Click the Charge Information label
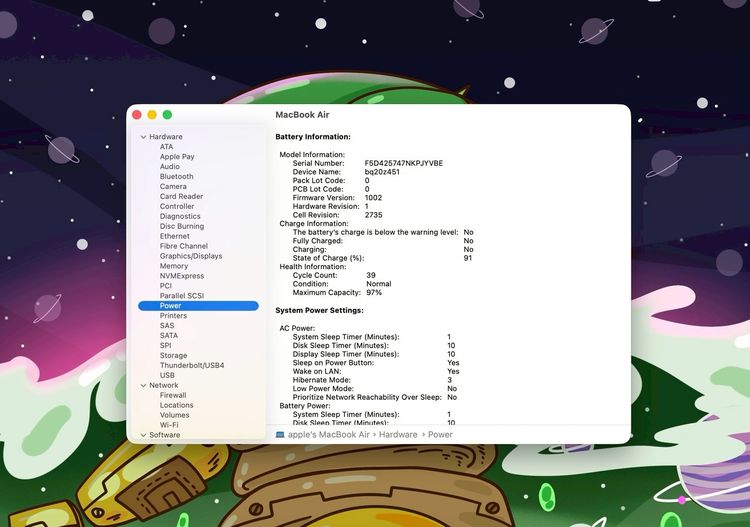This screenshot has height=527, width=750. coord(314,224)
